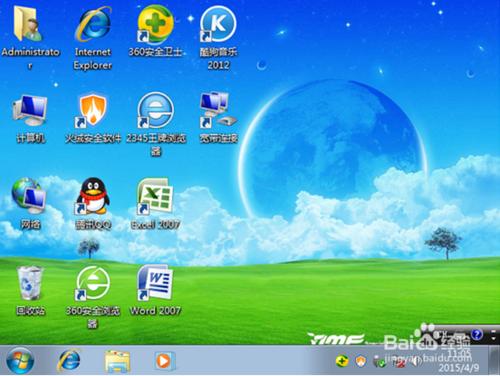Open the Administrator user folder icon
The height and width of the screenshot is (376, 500).
[30, 37]
